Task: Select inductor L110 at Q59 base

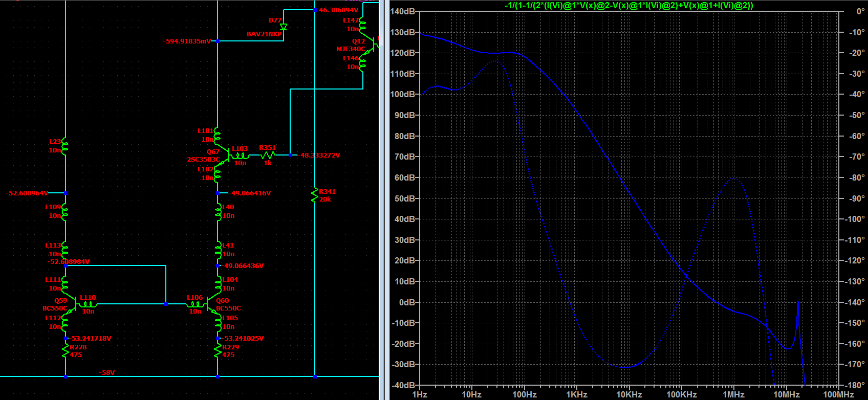Action: click(88, 304)
